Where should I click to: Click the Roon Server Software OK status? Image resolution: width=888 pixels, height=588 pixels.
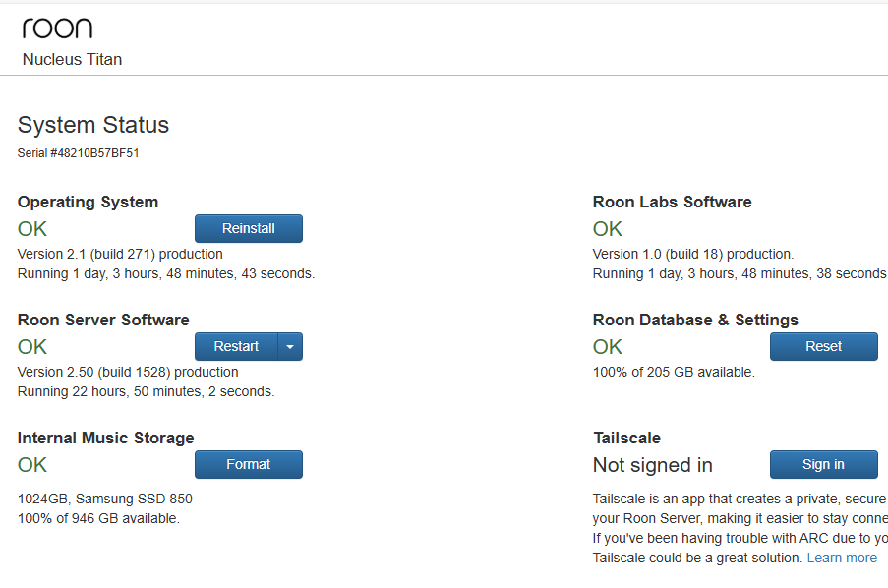(x=32, y=347)
